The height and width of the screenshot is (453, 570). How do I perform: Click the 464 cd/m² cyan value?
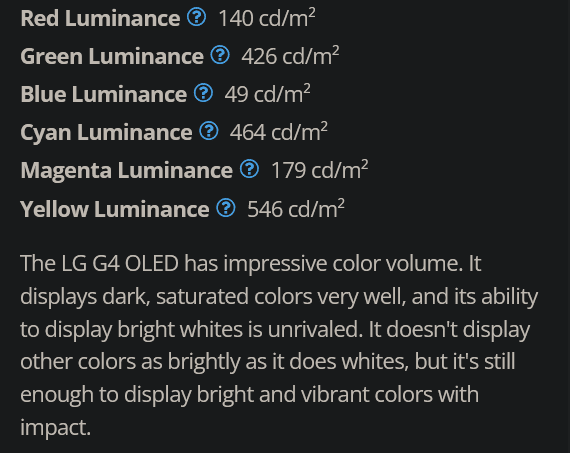278,132
